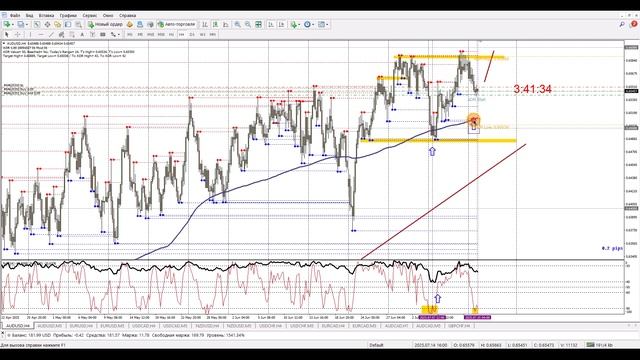Select the Cursor arrow tool

7,35
